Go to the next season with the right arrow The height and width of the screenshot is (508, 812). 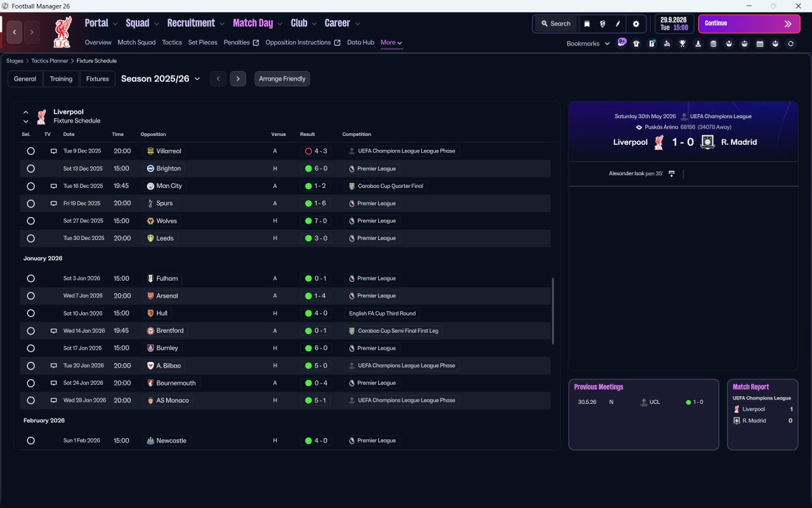tap(238, 79)
